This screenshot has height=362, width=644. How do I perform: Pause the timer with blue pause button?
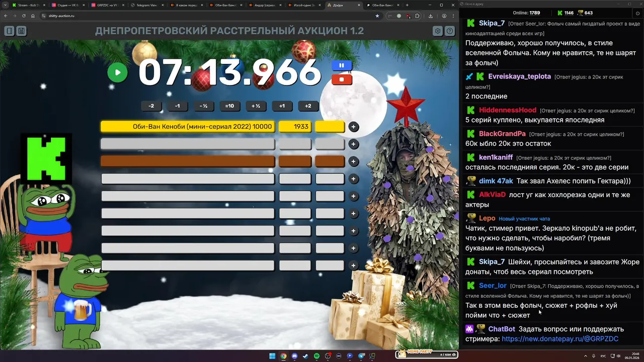click(342, 65)
